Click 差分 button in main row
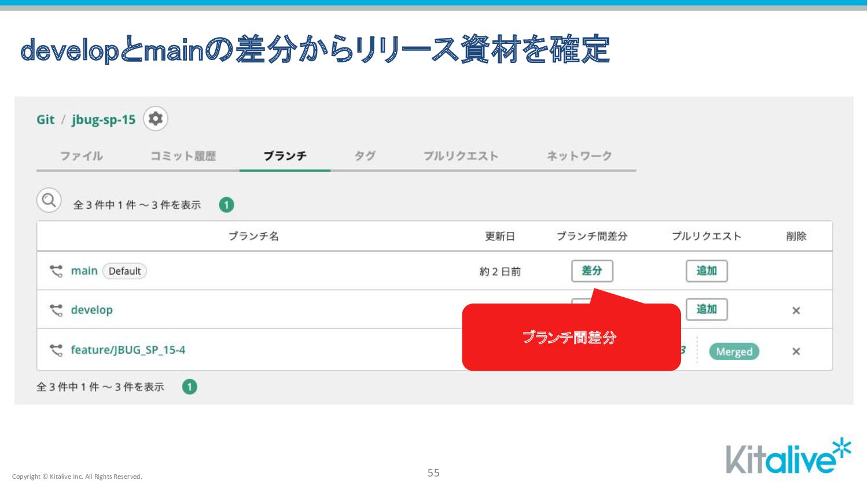Screen dimensions: 868x488 click(x=592, y=271)
